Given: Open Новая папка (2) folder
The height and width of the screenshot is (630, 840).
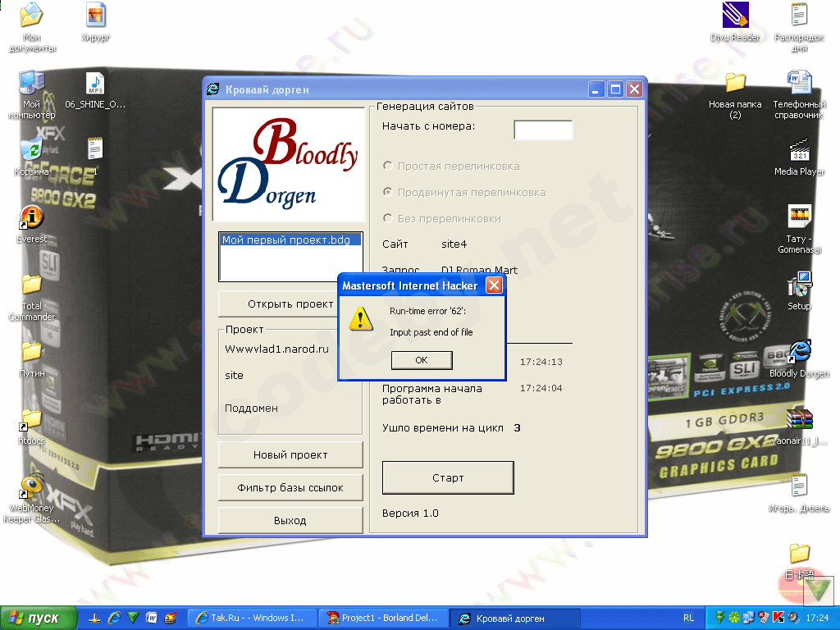Looking at the screenshot, I should tap(735, 95).
